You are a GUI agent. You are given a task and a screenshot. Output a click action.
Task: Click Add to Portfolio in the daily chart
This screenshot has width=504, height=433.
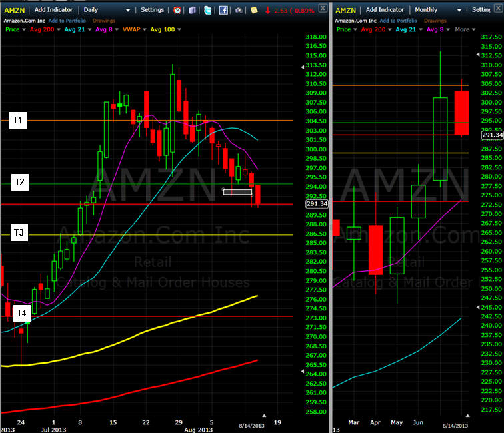point(67,21)
